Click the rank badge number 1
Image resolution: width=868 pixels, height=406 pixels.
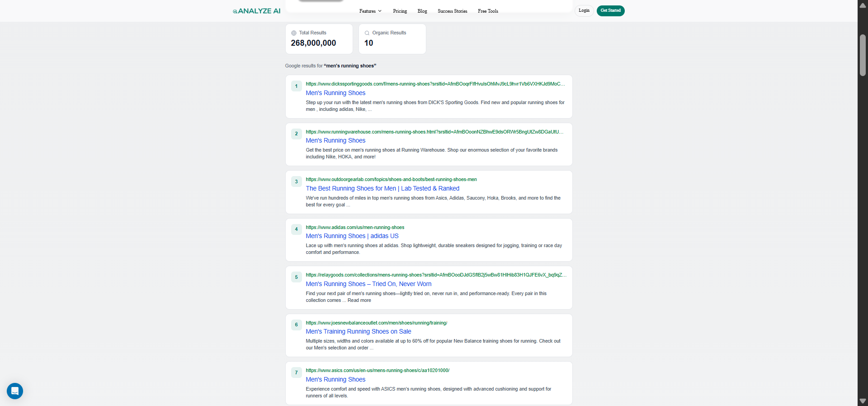(x=297, y=86)
